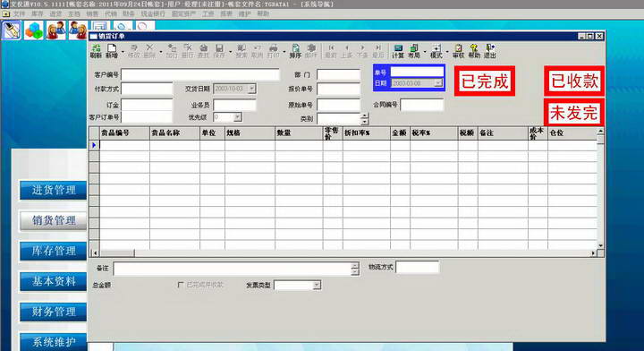Click the second two-people shortcut icon
The height and width of the screenshot is (351, 644).
[78, 30]
